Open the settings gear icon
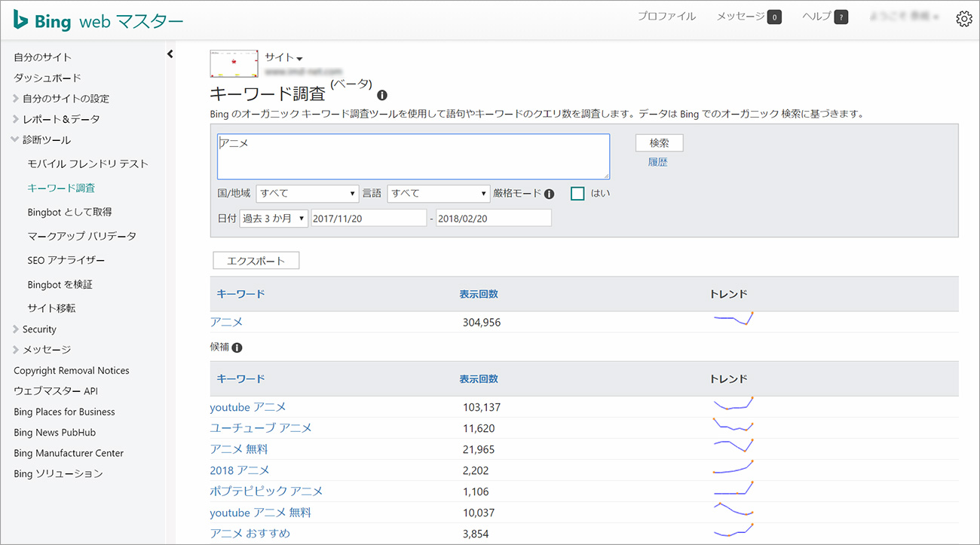This screenshot has width=980, height=545. click(963, 20)
